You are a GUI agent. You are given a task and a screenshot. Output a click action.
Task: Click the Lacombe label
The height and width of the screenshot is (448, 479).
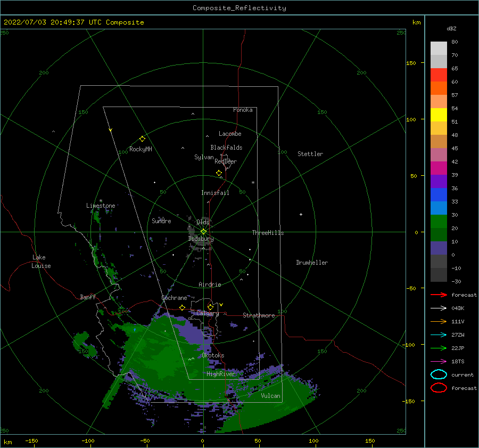tap(230, 134)
